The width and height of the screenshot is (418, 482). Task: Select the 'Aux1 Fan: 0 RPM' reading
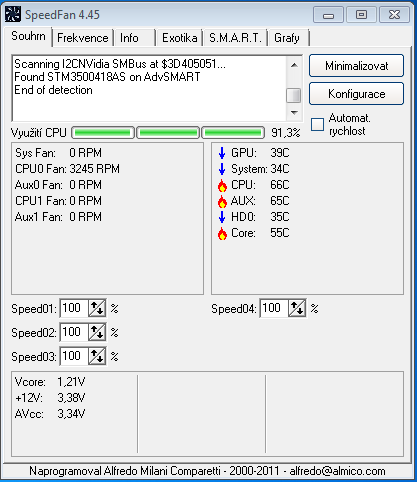click(58, 217)
